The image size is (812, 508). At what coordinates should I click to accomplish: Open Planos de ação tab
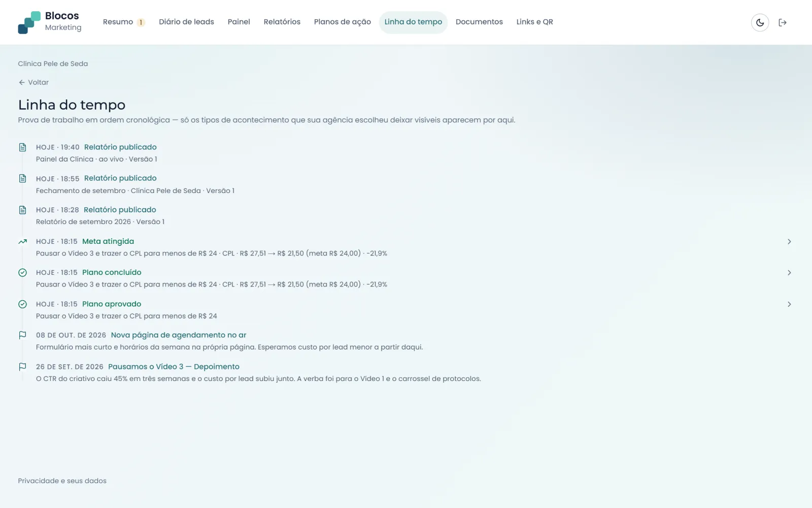[x=342, y=22]
